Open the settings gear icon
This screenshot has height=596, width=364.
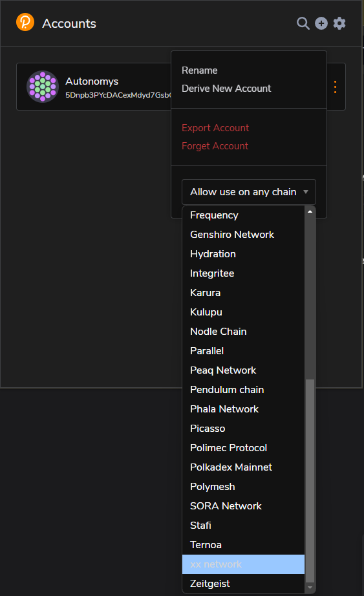[x=339, y=23]
